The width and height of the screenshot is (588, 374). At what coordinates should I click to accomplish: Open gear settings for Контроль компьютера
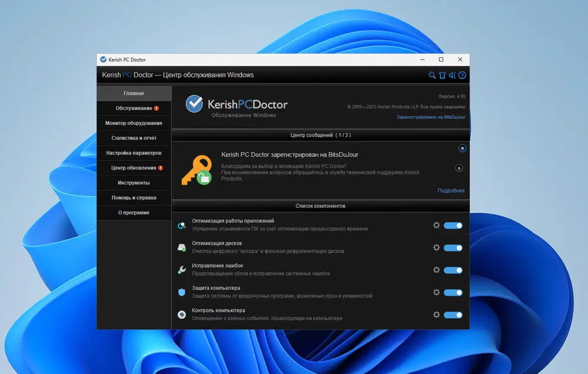click(436, 315)
